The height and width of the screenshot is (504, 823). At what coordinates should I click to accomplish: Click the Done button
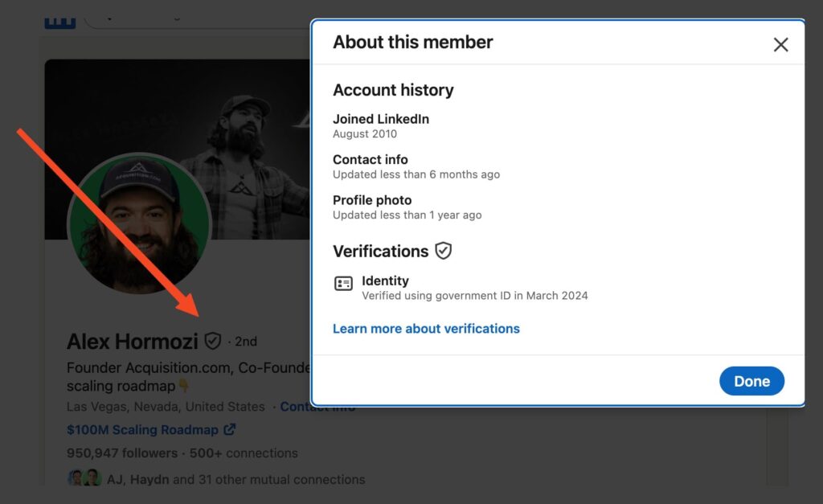pos(751,381)
